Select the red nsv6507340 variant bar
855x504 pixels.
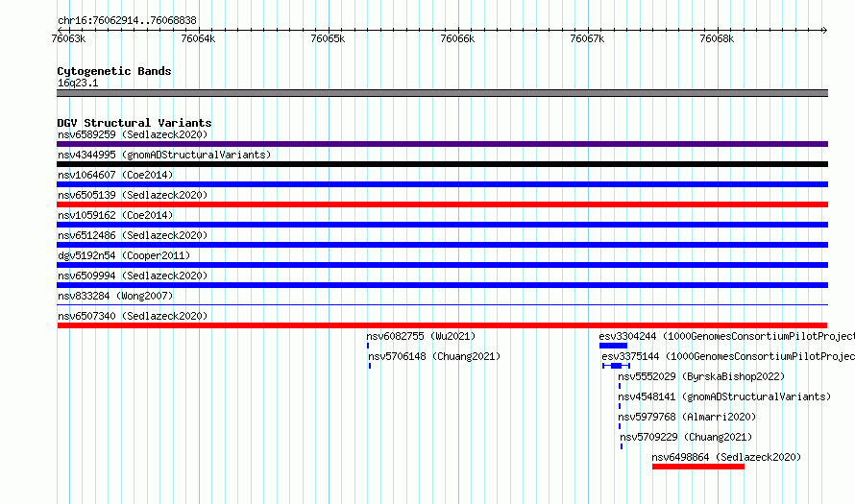pos(442,325)
